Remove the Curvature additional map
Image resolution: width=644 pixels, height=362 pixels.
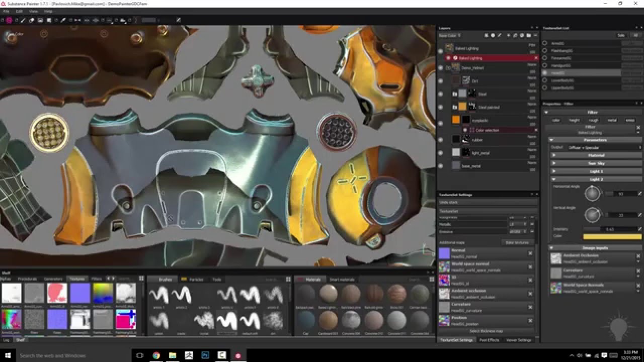coord(530,307)
